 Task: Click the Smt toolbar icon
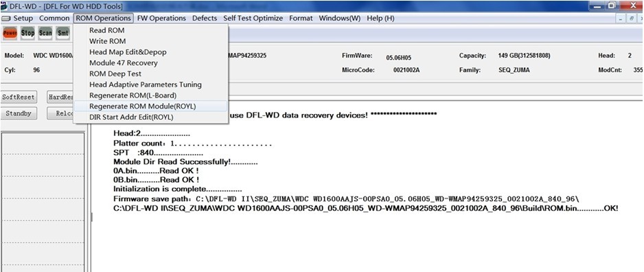click(x=63, y=33)
